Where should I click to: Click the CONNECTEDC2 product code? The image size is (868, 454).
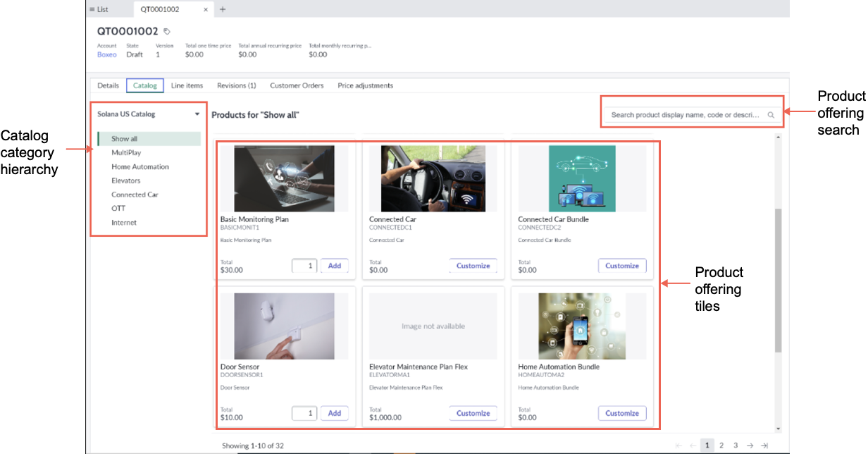pos(540,227)
